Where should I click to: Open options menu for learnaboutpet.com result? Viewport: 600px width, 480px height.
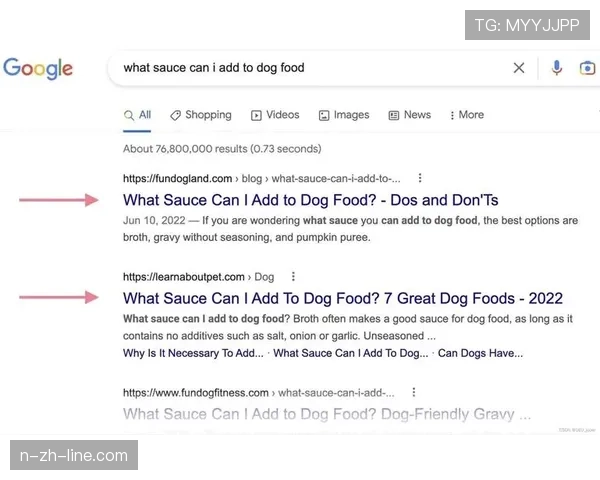pos(293,276)
